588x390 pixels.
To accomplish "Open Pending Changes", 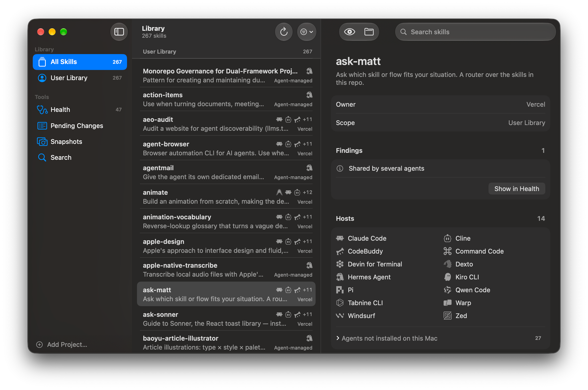I will click(x=80, y=126).
